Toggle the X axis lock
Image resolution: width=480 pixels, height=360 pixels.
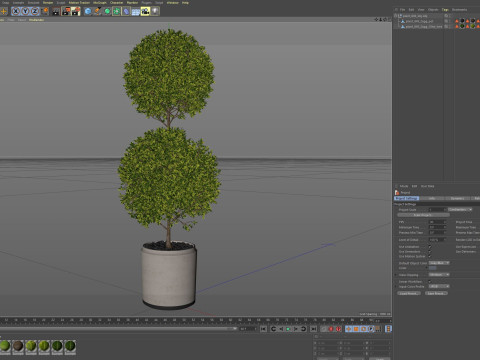[15, 11]
